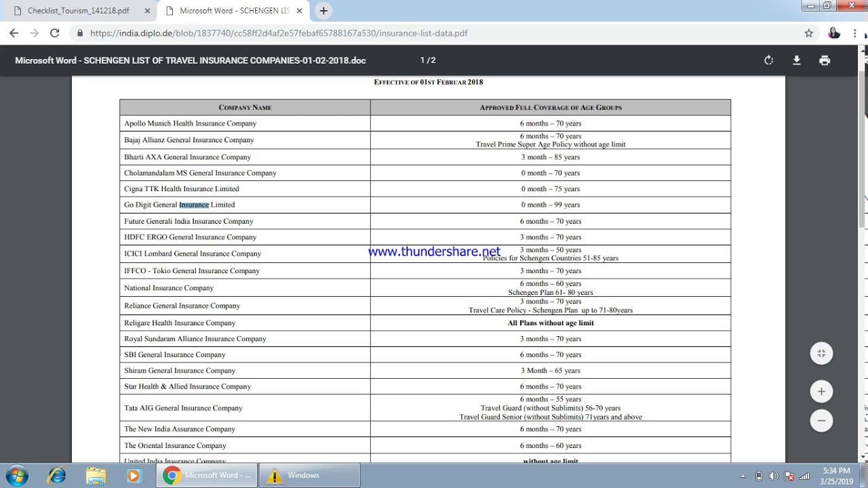The image size is (868, 488).
Task: Print the PDF document
Action: [x=825, y=60]
